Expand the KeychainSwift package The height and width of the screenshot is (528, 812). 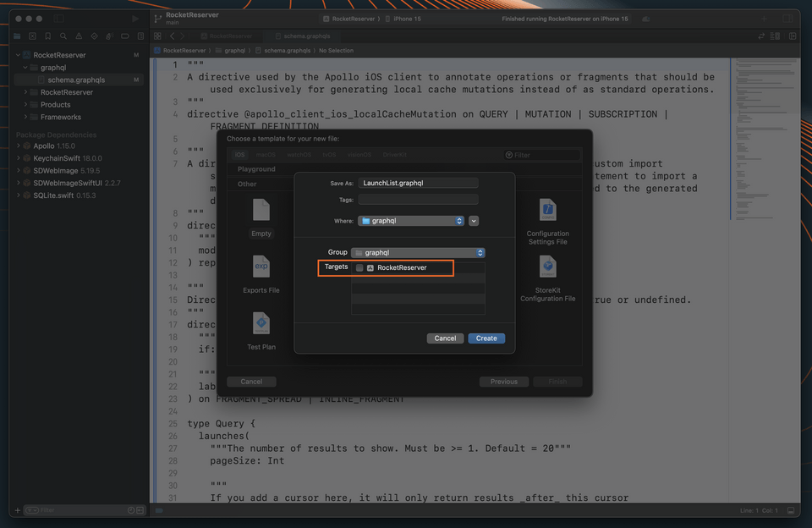(18, 158)
